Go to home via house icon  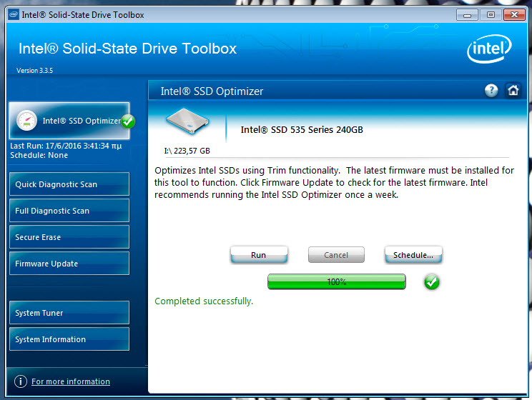click(x=513, y=91)
